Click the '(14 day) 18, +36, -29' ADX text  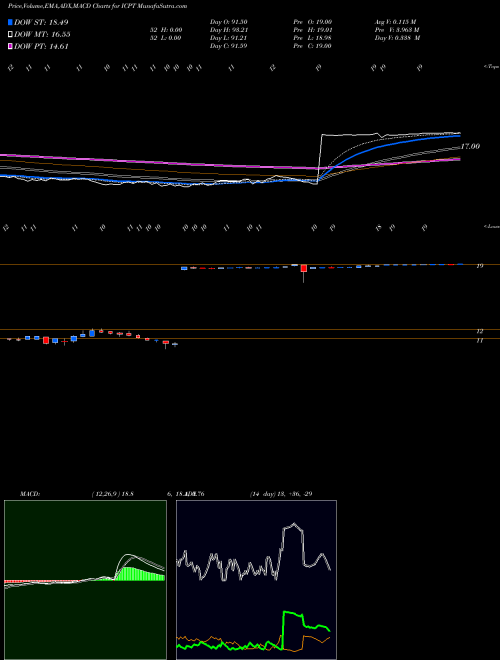(281, 494)
